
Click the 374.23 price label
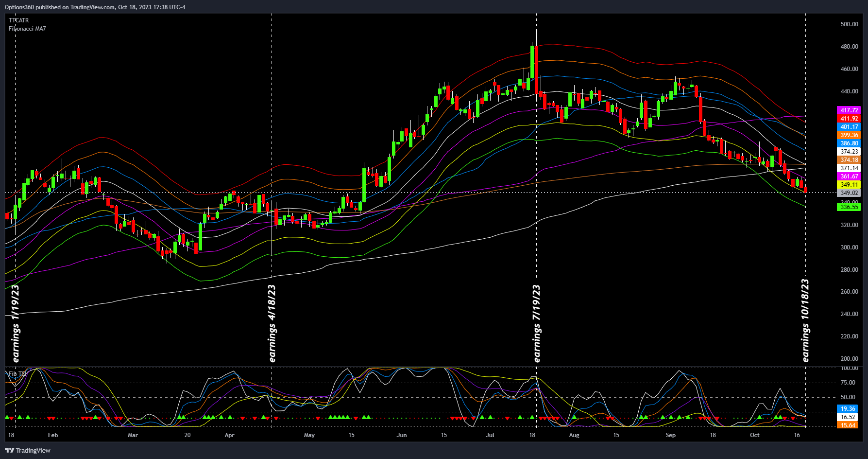[x=849, y=152]
